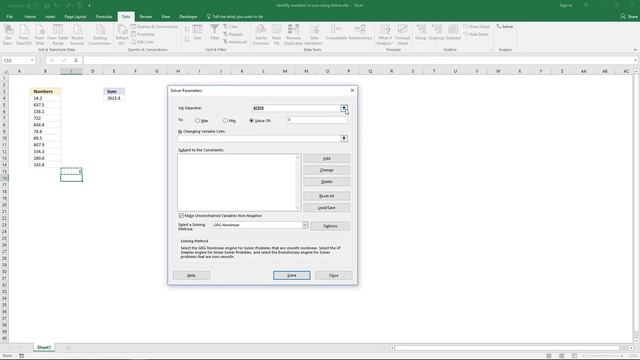
Task: Click the Get Data ribbon icon
Action: [x=8, y=35]
